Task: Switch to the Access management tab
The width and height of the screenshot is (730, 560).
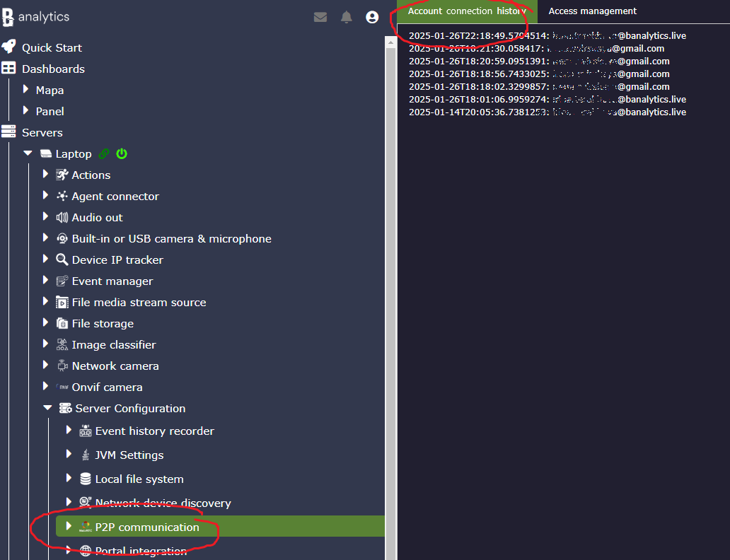Action: coord(592,11)
